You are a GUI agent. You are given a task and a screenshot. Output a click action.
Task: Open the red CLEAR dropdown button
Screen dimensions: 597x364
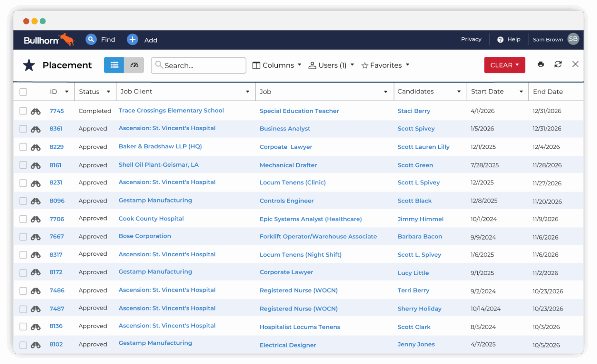[x=505, y=65]
